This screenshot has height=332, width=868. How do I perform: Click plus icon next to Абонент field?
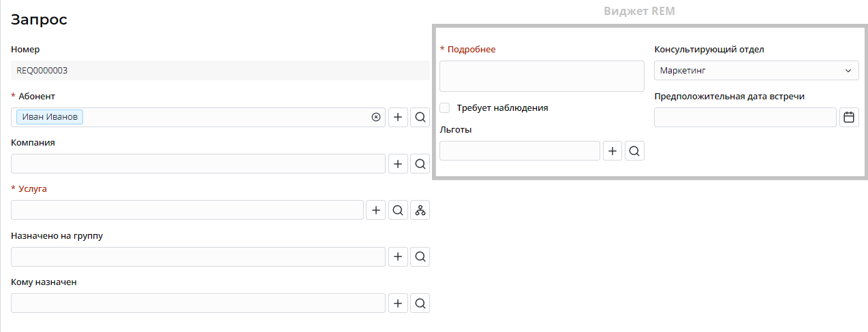(x=398, y=117)
